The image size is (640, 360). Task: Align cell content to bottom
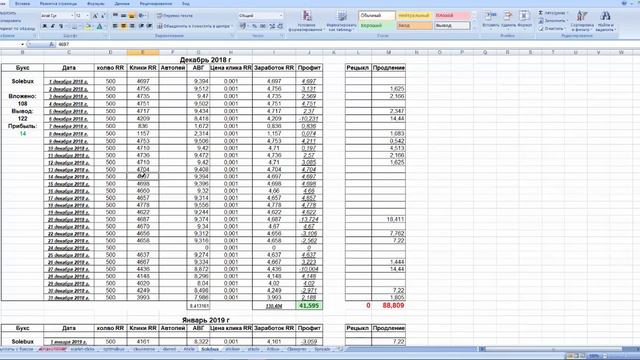coord(132,16)
